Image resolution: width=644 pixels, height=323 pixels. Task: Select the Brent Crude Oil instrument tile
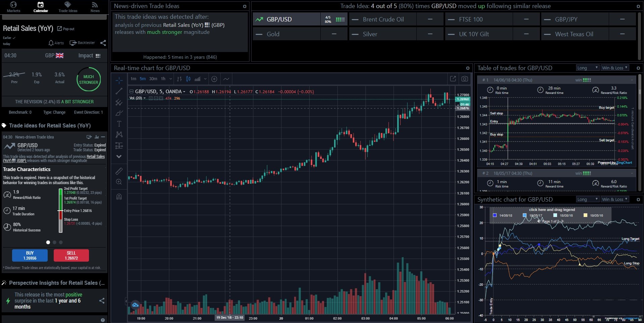(383, 19)
